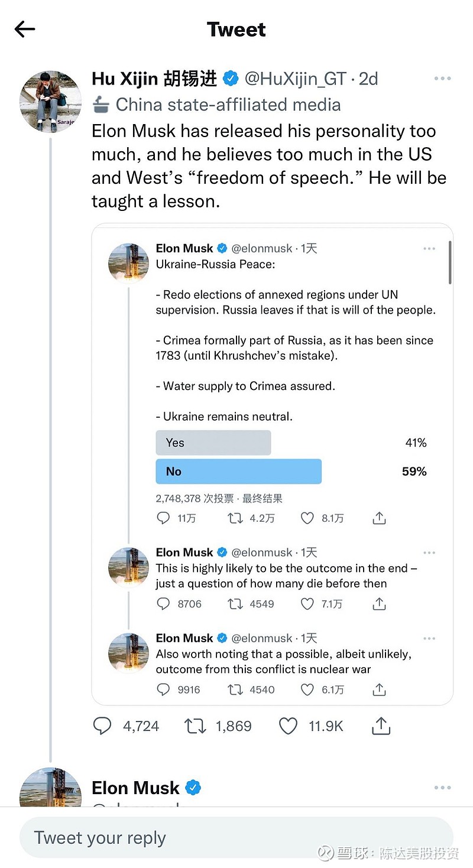Retweet the quoted poll tweet with 4.2万
Screen dimensions: 473x868
pos(235,518)
